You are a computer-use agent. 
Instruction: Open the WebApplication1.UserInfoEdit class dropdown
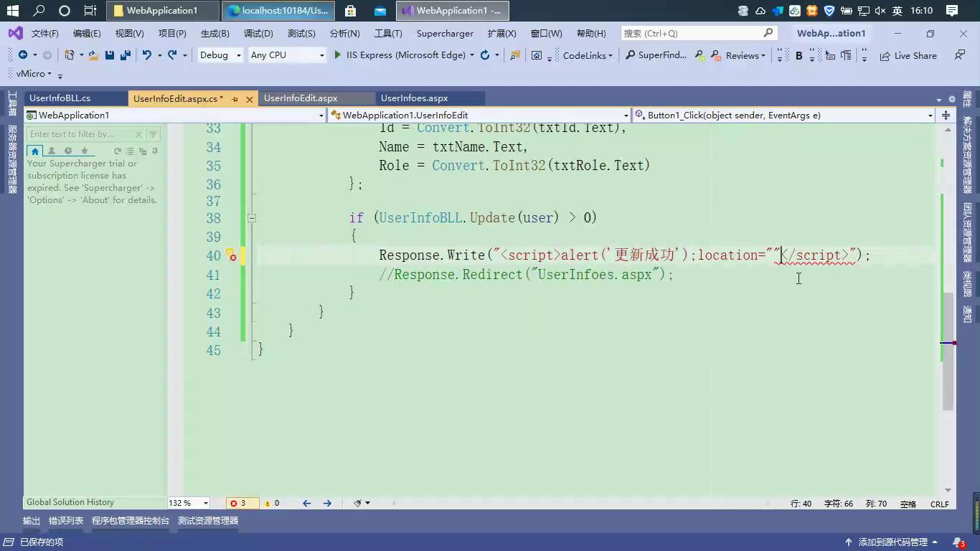479,115
